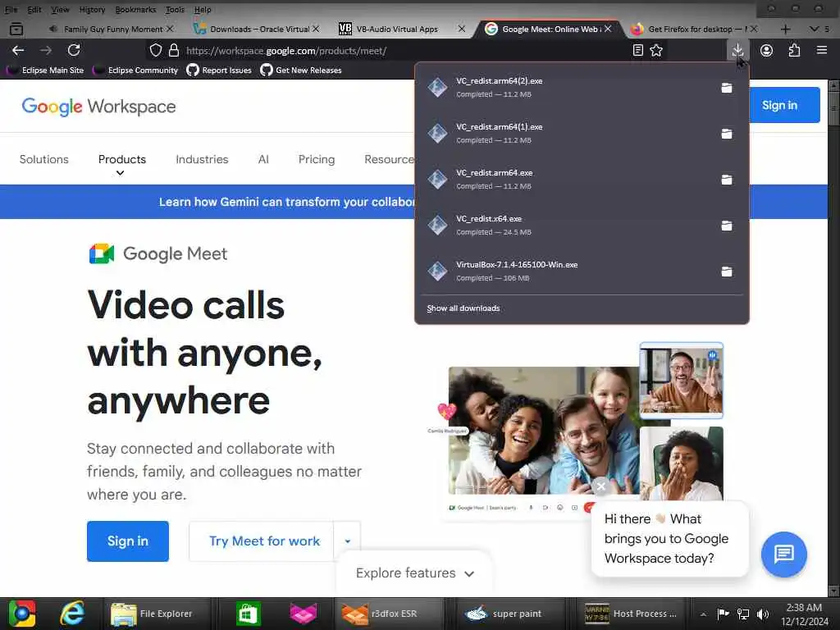Click Sign in button in page header

tap(783, 105)
